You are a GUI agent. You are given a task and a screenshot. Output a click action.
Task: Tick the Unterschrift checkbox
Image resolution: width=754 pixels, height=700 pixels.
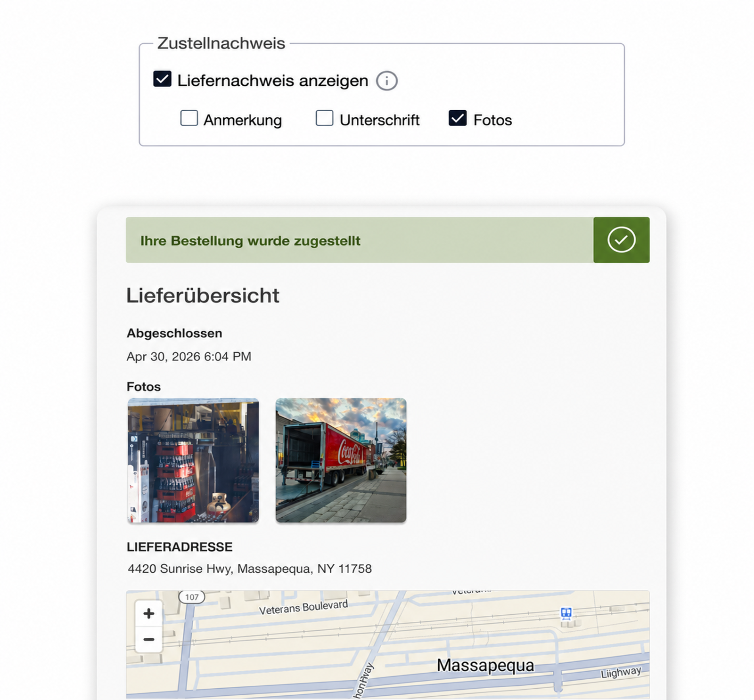point(324,118)
